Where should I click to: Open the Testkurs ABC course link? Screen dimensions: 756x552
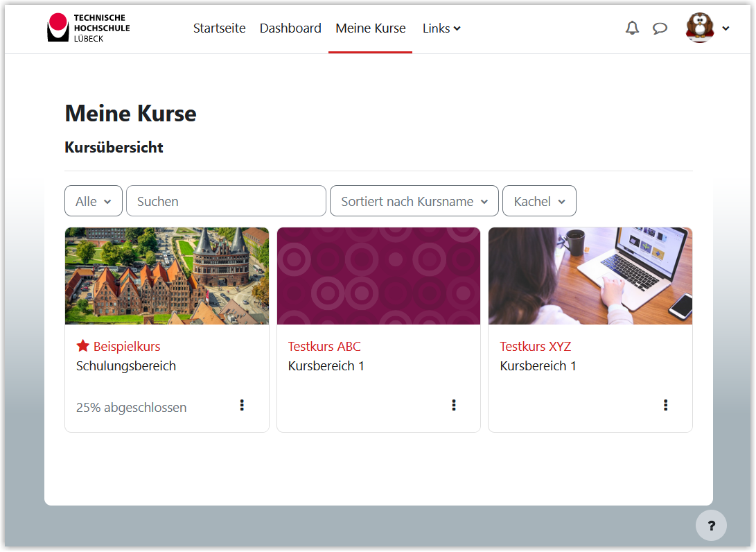click(x=324, y=347)
